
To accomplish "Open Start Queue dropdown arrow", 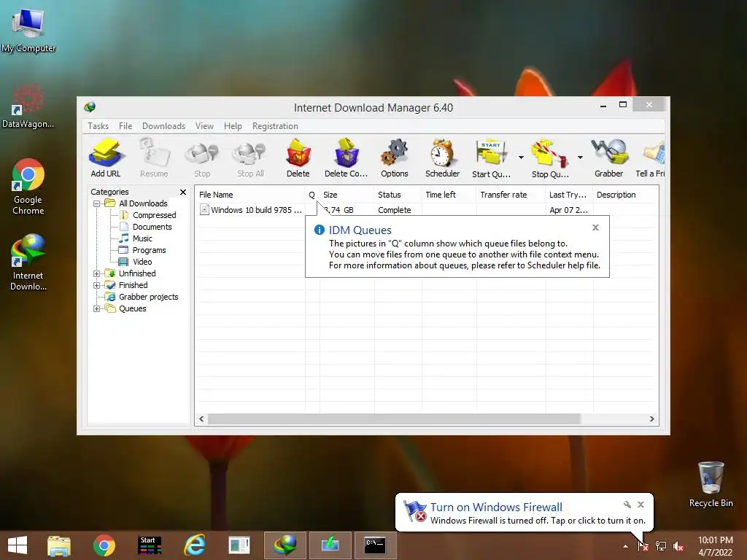I will coord(521,157).
